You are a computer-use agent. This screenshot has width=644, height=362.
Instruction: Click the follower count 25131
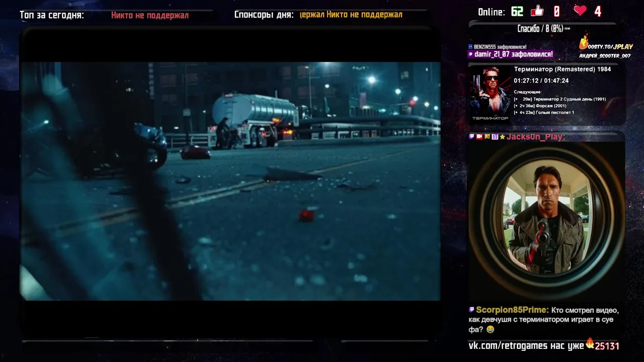(607, 346)
